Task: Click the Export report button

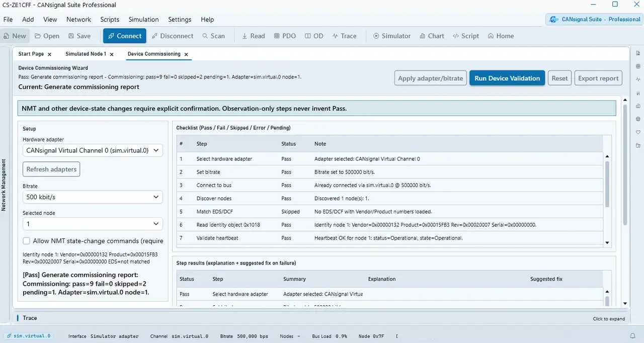Action: [x=598, y=78]
